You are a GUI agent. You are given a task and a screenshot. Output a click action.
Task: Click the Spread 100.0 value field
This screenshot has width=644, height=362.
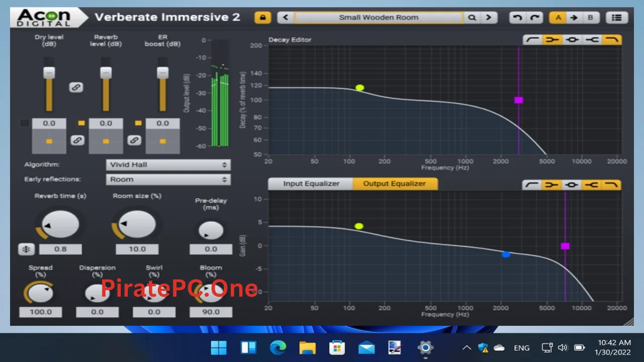[x=41, y=312]
